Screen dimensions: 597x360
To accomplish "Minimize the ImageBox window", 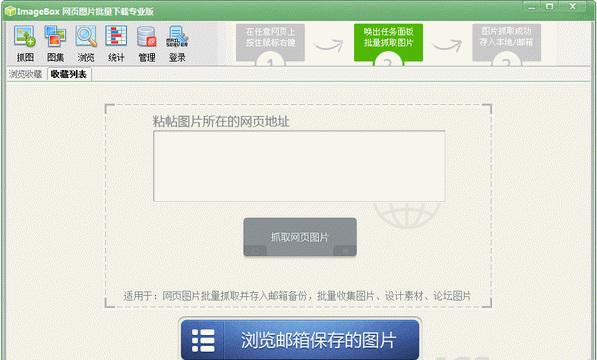I will click(532, 6).
